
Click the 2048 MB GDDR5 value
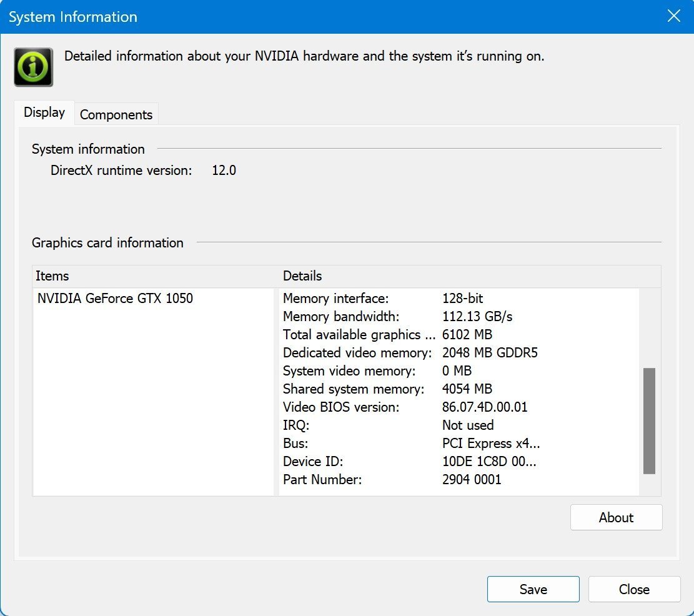point(490,353)
